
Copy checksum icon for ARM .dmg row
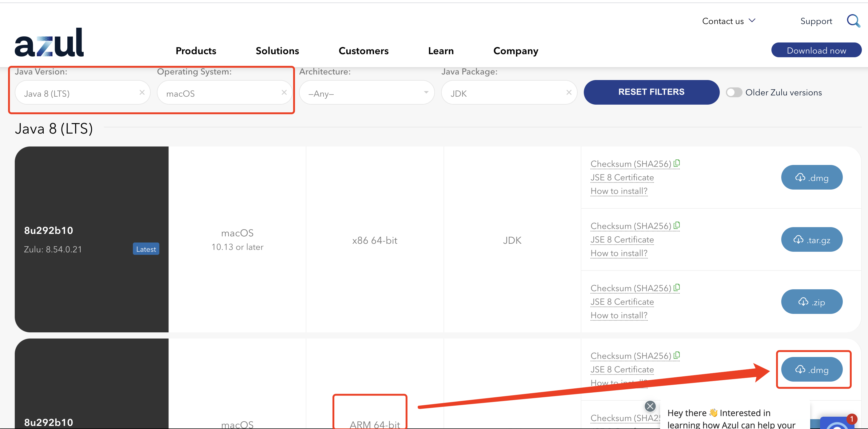[677, 355]
